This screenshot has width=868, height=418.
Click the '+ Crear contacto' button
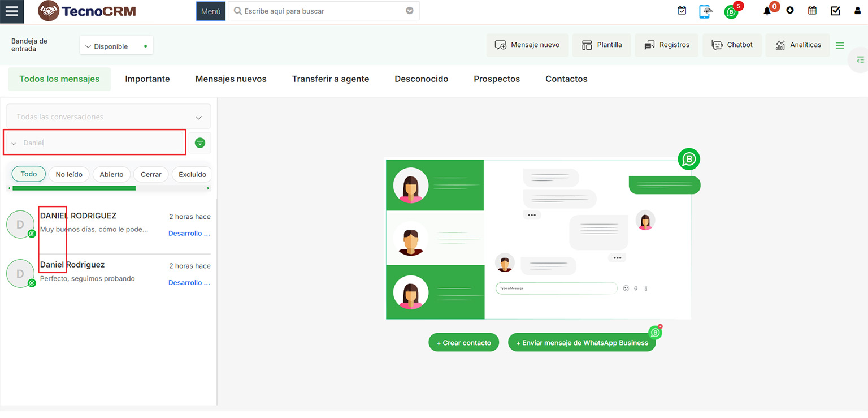[x=463, y=343]
